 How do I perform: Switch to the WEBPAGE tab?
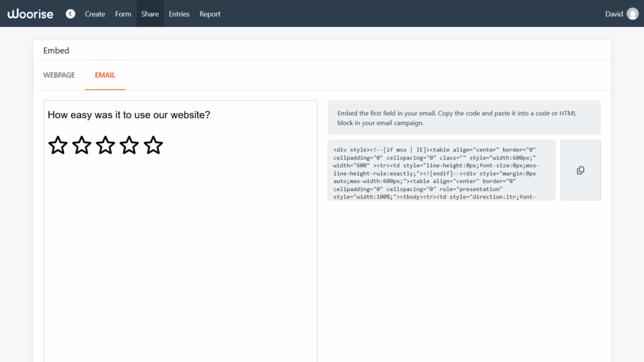[x=59, y=75]
